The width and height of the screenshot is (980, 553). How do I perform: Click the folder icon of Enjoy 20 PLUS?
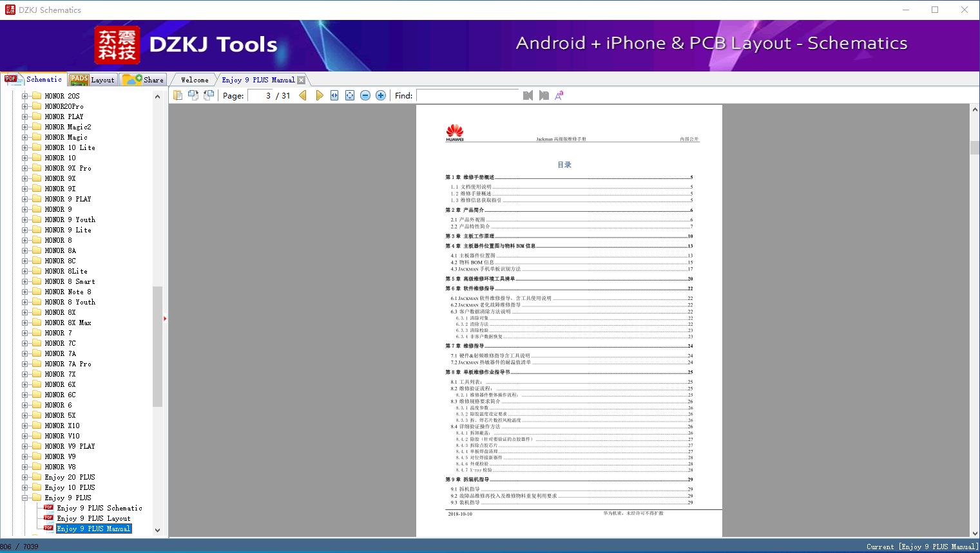(37, 477)
